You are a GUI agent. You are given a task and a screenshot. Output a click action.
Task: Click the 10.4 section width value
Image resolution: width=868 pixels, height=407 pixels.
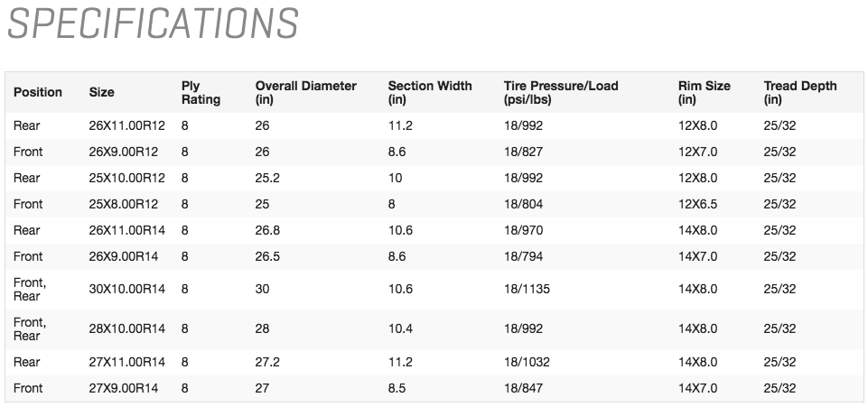click(x=400, y=328)
